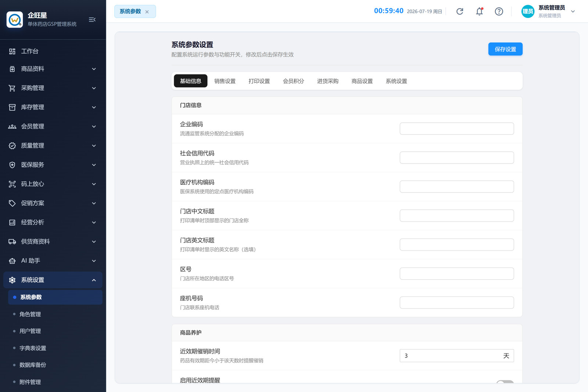Click the 医保服务 shield icon
This screenshot has width=588, height=392.
coord(12,165)
